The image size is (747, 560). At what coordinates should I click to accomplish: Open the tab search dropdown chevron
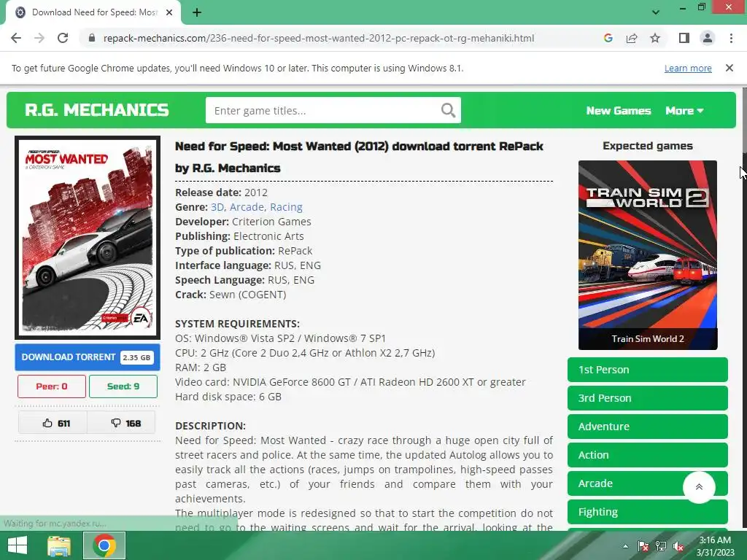[656, 12]
